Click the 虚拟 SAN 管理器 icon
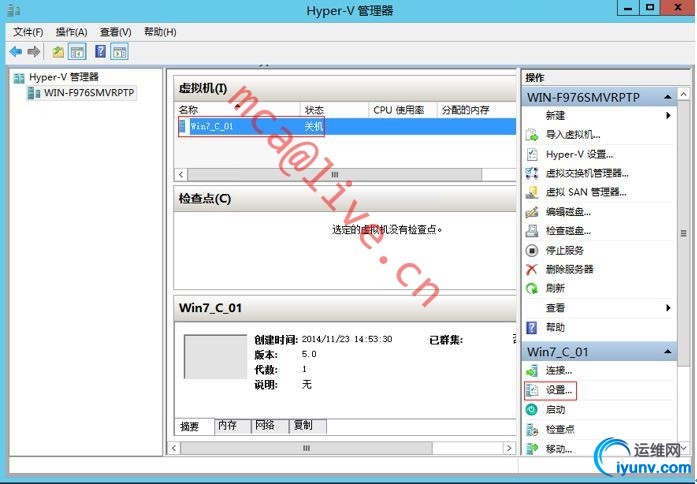The image size is (697, 484). click(532, 192)
